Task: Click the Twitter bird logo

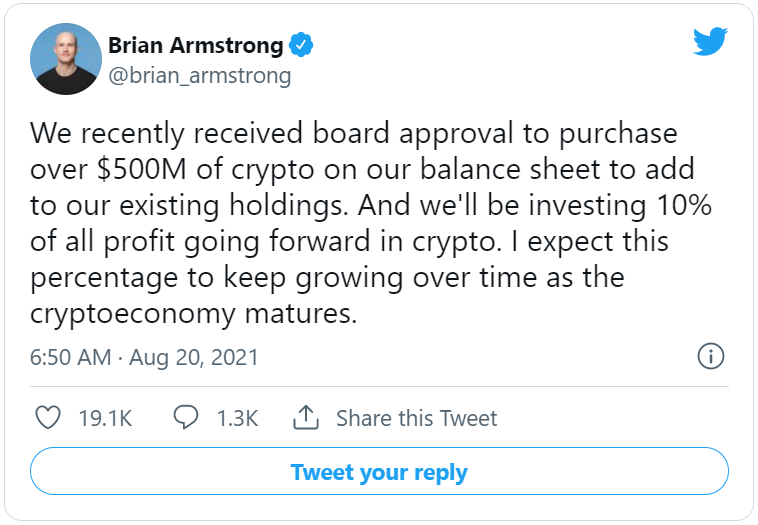Action: pyautogui.click(x=709, y=42)
